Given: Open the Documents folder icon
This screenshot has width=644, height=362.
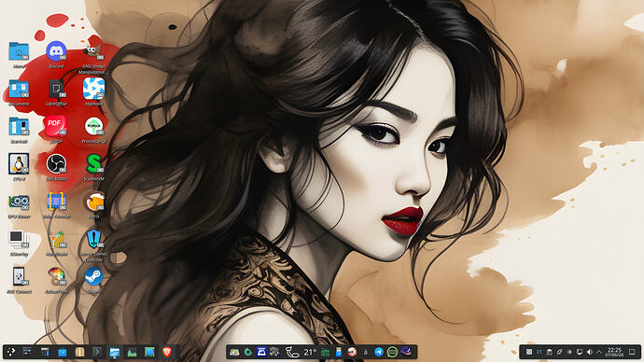Looking at the screenshot, I should 19,89.
